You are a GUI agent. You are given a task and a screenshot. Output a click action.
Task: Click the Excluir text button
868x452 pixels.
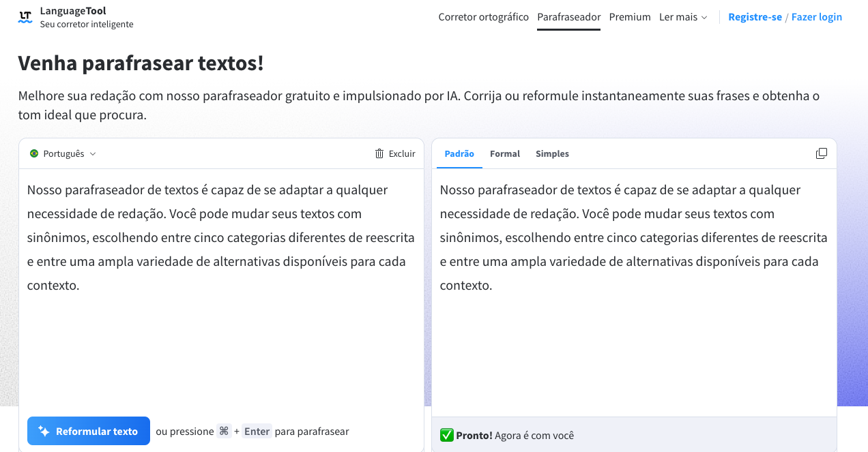pyautogui.click(x=402, y=153)
